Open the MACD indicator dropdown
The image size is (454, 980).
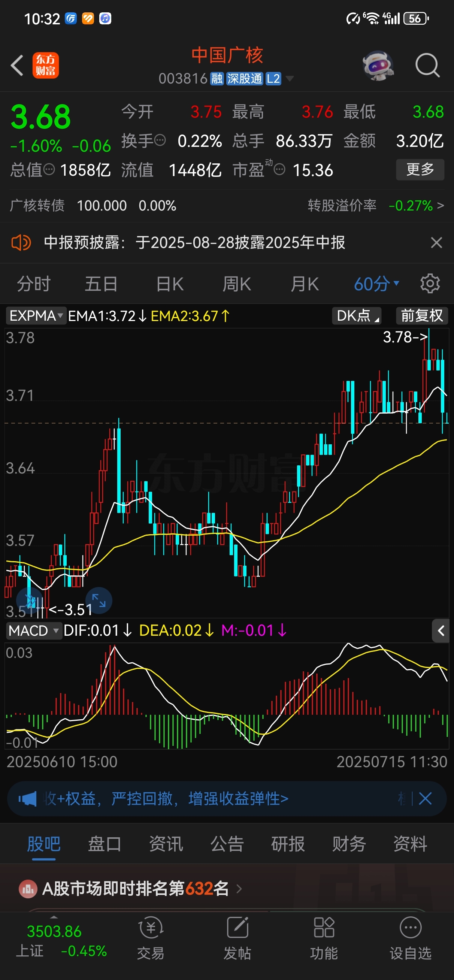tap(34, 631)
